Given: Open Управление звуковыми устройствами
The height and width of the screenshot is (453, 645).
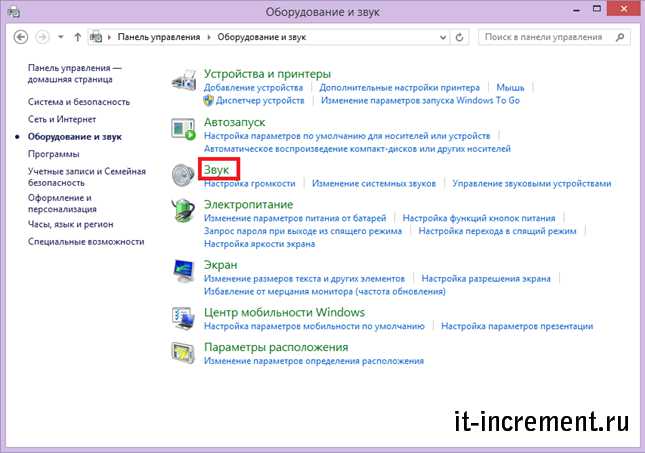Looking at the screenshot, I should (x=531, y=184).
